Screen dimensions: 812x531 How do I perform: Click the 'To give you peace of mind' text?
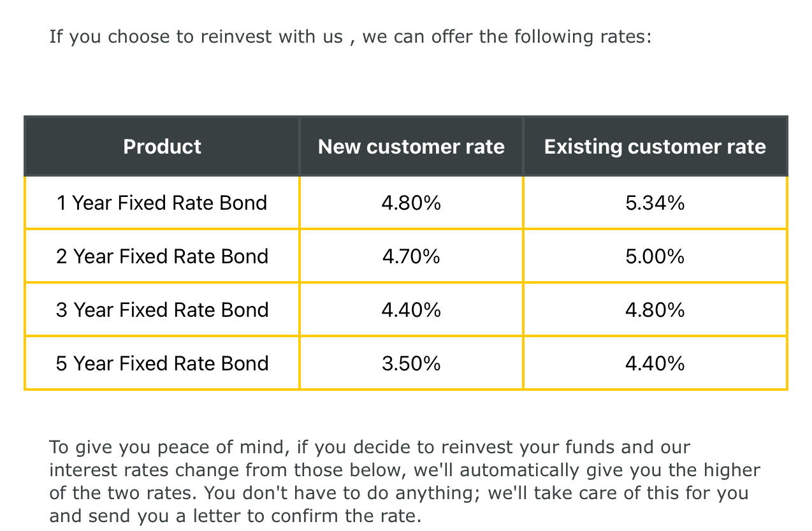168,447
